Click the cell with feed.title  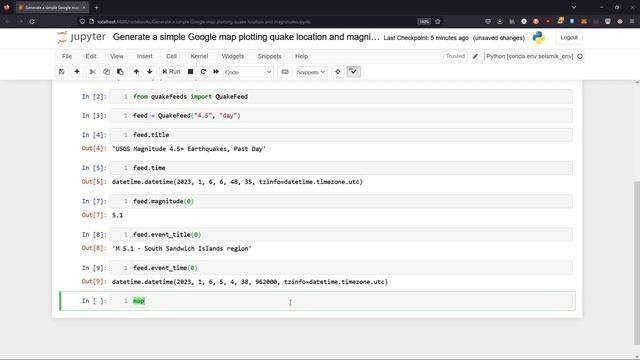(341, 135)
